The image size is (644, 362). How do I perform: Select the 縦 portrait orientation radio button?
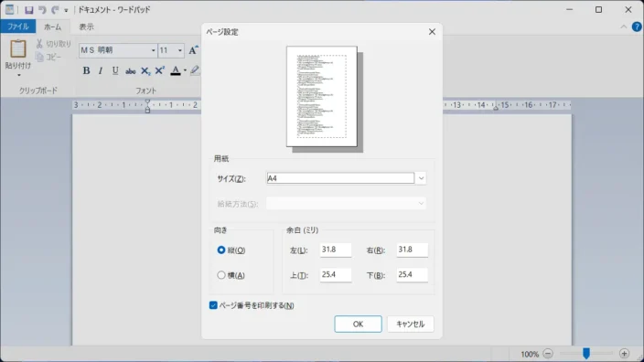221,250
